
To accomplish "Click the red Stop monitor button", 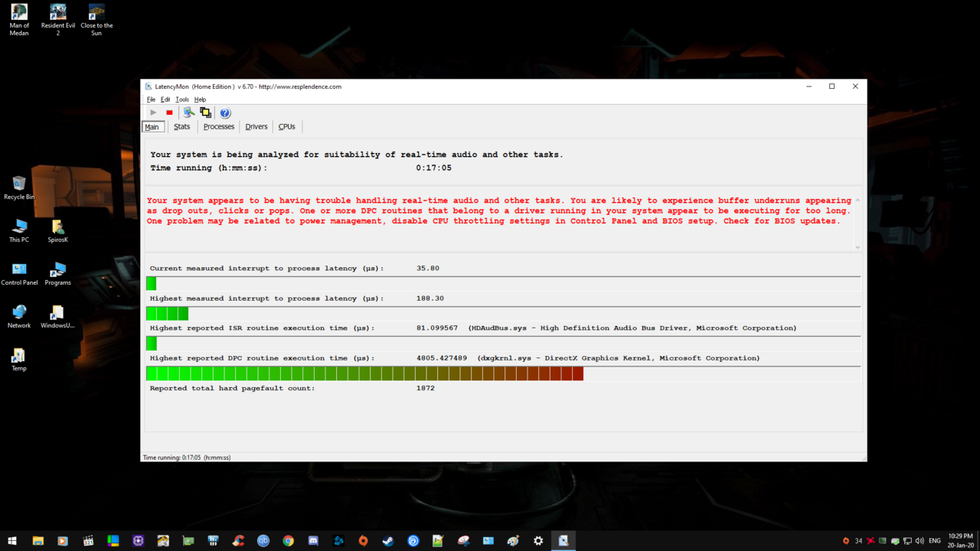I will (169, 112).
